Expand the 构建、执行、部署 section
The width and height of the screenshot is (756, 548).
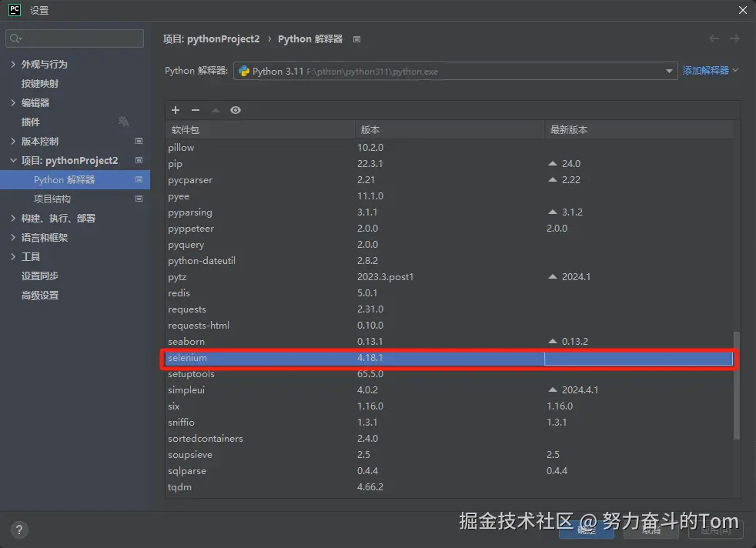tap(13, 219)
